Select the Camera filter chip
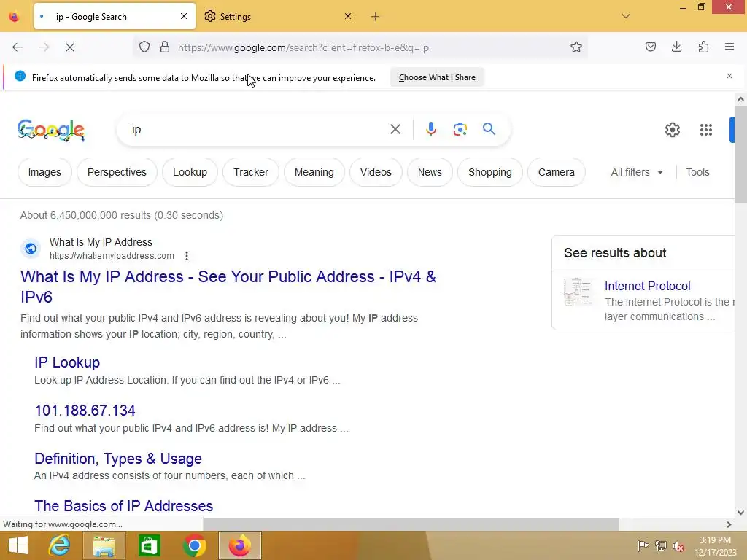Image resolution: width=747 pixels, height=560 pixels. 557,172
